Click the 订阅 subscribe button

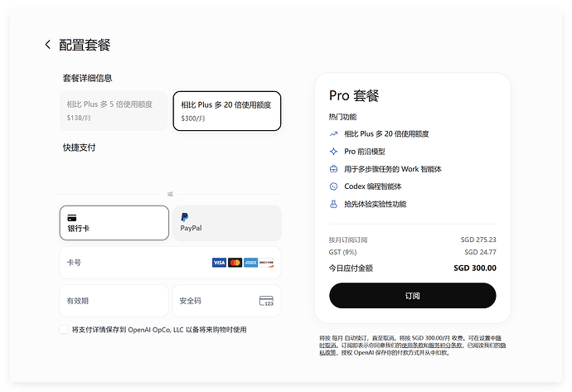pyautogui.click(x=413, y=296)
